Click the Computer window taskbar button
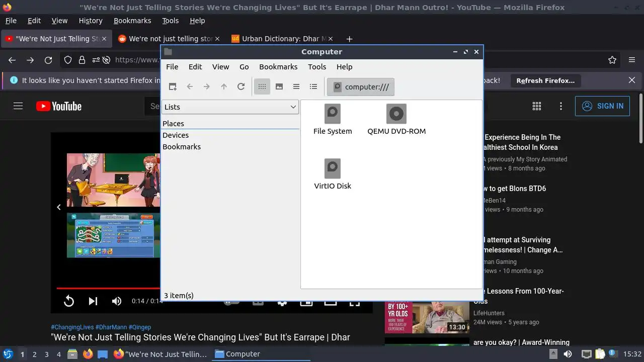Image resolution: width=644 pixels, height=362 pixels. [x=262, y=354]
